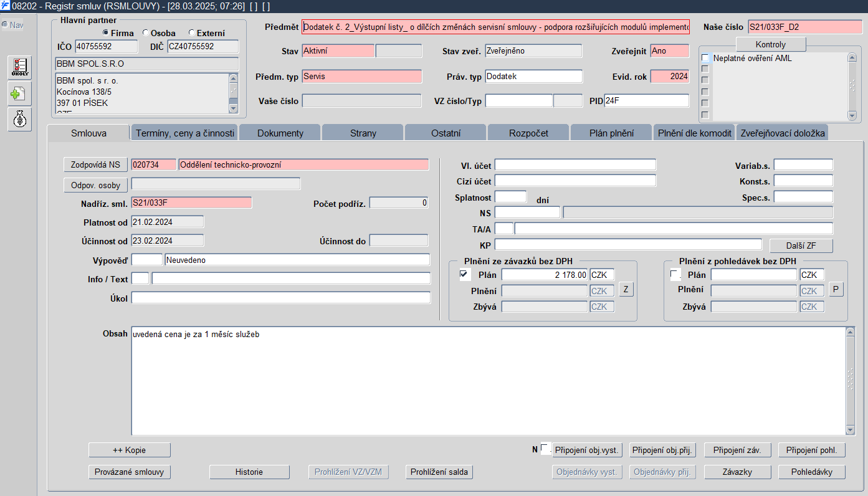Click the Stav field showing Aktivní
Image resolution: width=868 pixels, height=496 pixels.
click(338, 51)
